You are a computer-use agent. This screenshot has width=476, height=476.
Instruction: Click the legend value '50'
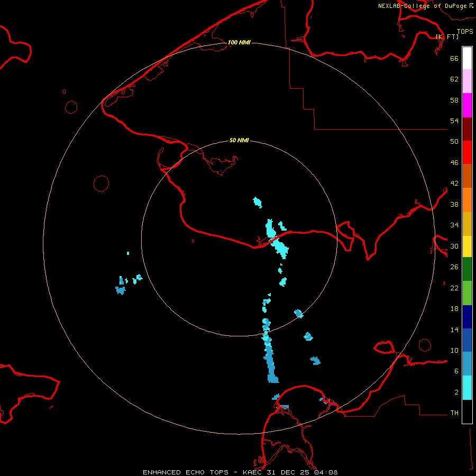coord(454,142)
